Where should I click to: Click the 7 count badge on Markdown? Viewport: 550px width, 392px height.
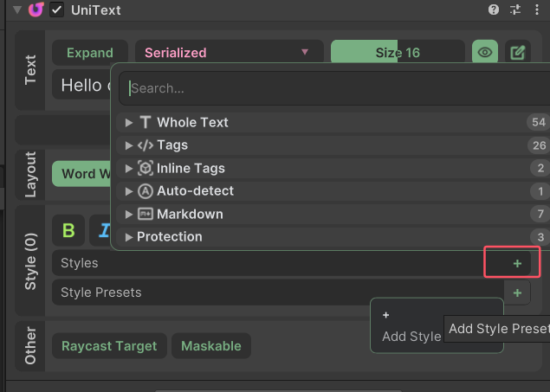(540, 214)
